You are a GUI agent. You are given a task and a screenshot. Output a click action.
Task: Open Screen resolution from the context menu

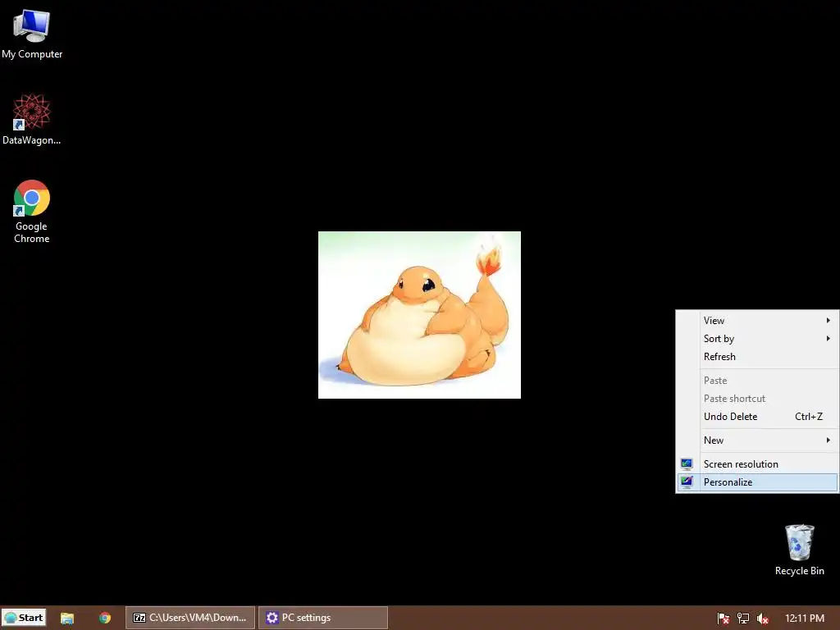coord(757,464)
